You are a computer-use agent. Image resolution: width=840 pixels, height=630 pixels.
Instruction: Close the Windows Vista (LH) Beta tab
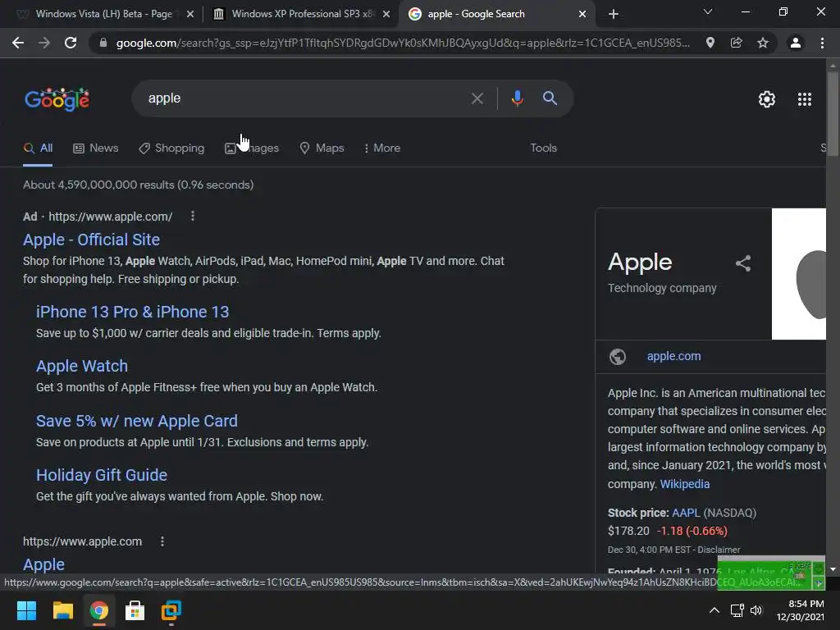pos(190,14)
